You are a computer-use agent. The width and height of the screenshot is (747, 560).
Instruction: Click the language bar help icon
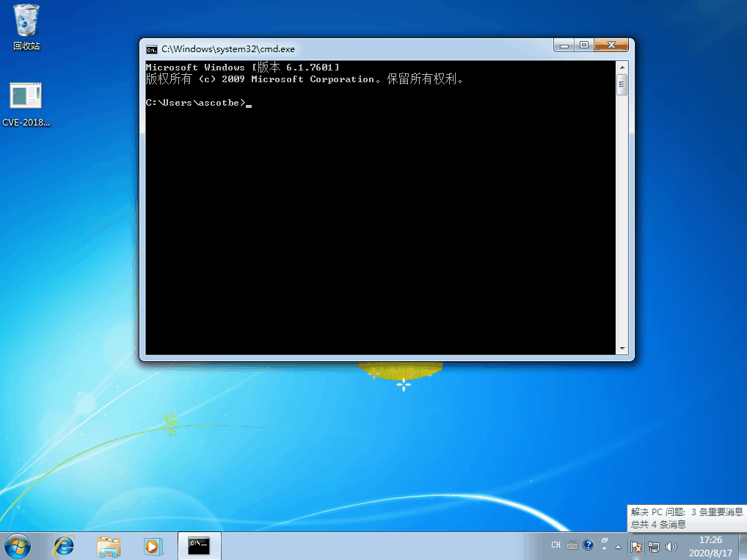[x=589, y=545]
